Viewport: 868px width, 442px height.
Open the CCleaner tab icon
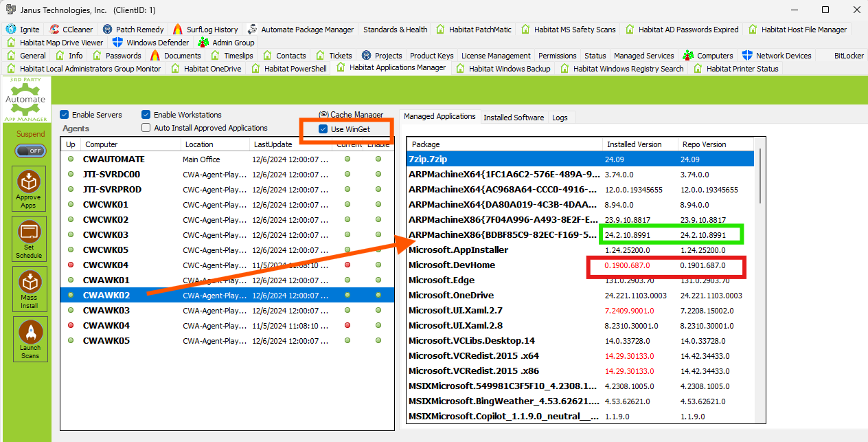tap(54, 30)
